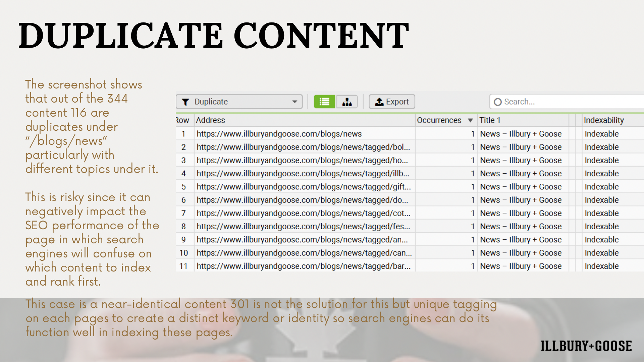Open the /blogs/news URL in row 1
The width and height of the screenshot is (644, 362).
point(279,134)
